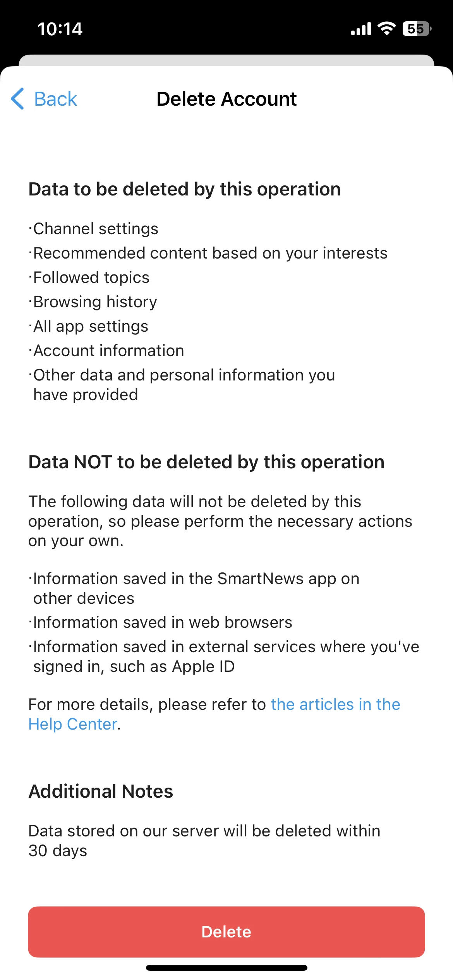Tap the home indicator bar at bottom
The height and width of the screenshot is (980, 453).
point(226,968)
